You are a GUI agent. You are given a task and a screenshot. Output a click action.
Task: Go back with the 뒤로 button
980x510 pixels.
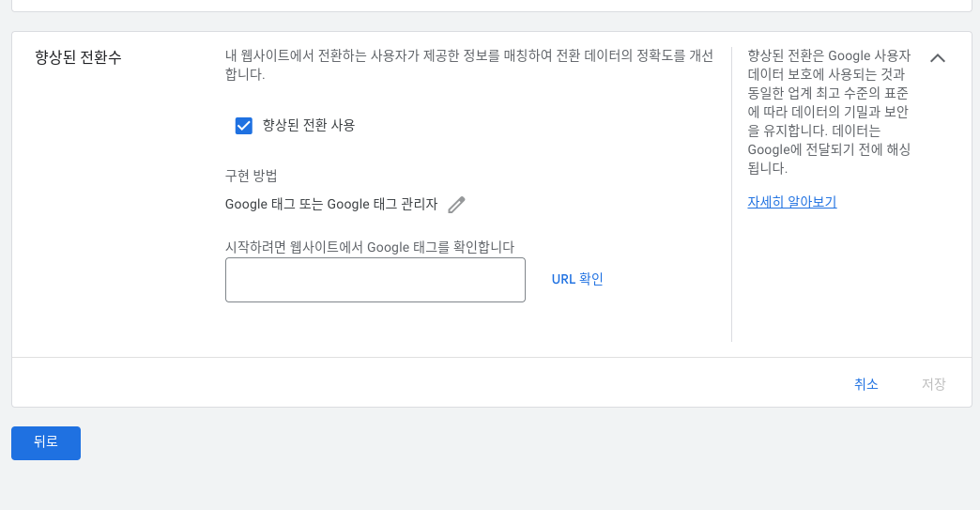46,442
